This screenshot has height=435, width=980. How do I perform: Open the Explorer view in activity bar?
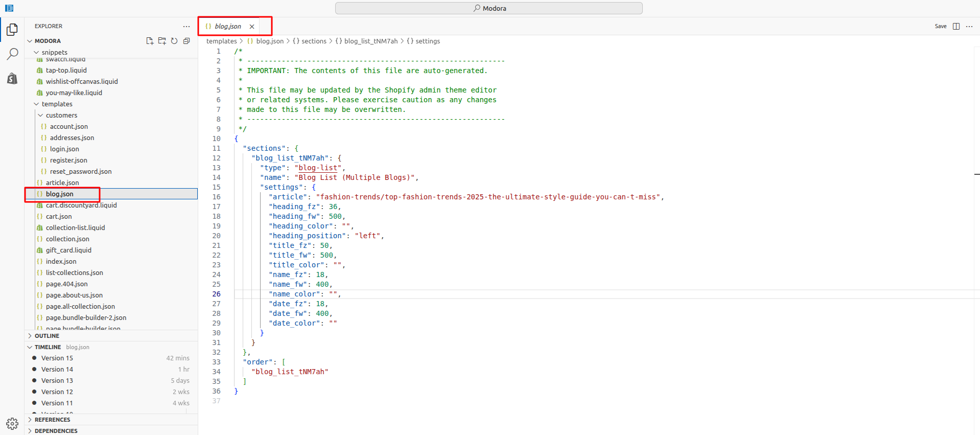(12, 30)
